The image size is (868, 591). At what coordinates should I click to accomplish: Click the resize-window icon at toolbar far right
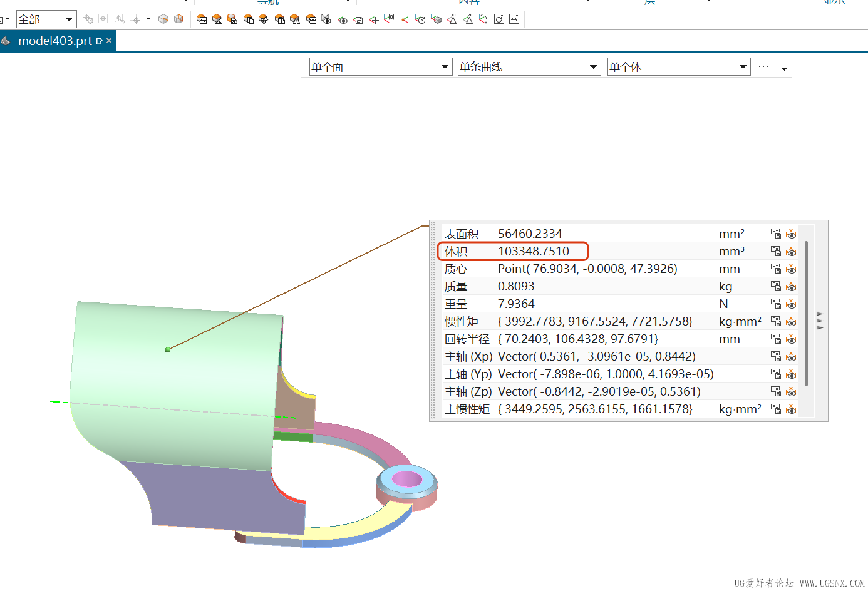point(514,19)
